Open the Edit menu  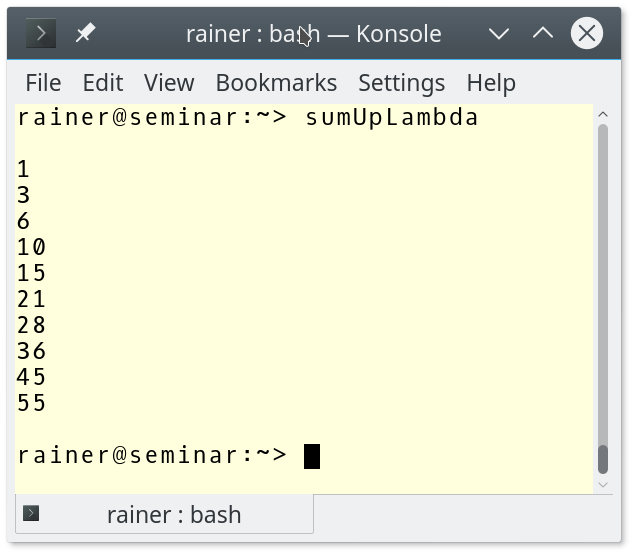[102, 83]
